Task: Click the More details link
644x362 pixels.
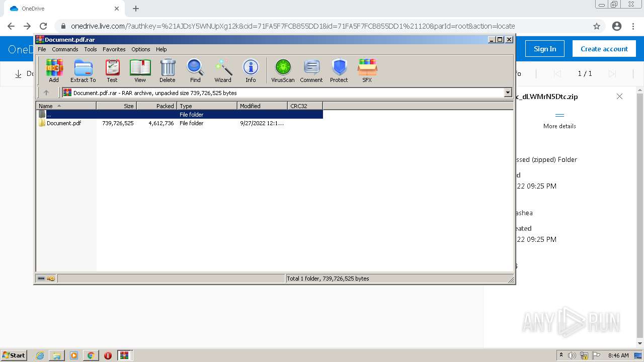Action: [x=559, y=126]
